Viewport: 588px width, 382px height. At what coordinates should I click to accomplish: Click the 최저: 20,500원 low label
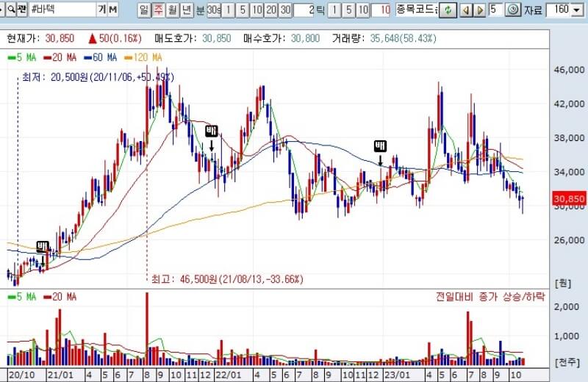tap(98, 77)
